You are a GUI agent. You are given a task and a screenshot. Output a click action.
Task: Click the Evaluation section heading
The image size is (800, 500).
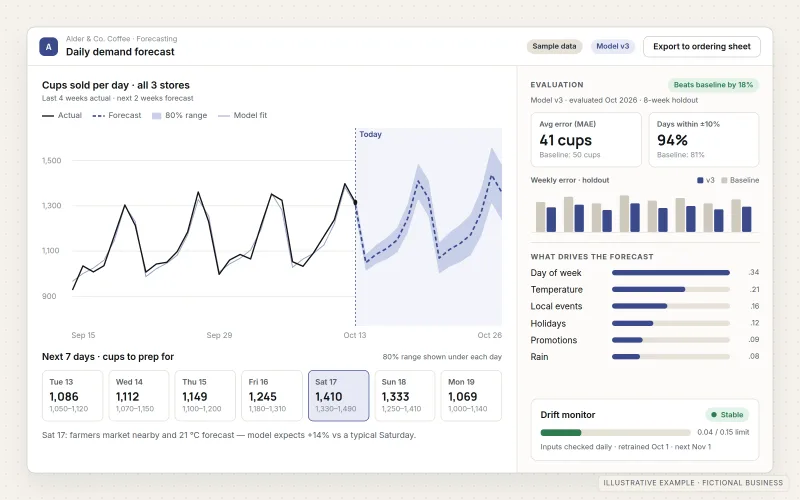pyautogui.click(x=557, y=85)
